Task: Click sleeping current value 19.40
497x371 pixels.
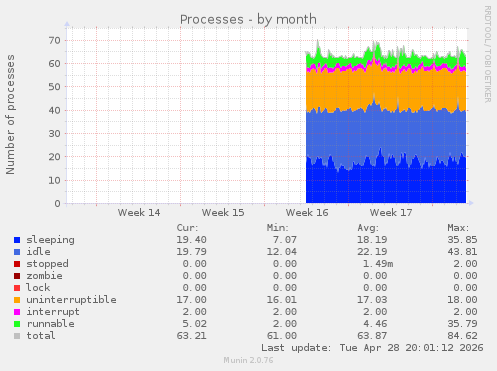Action: click(x=192, y=240)
